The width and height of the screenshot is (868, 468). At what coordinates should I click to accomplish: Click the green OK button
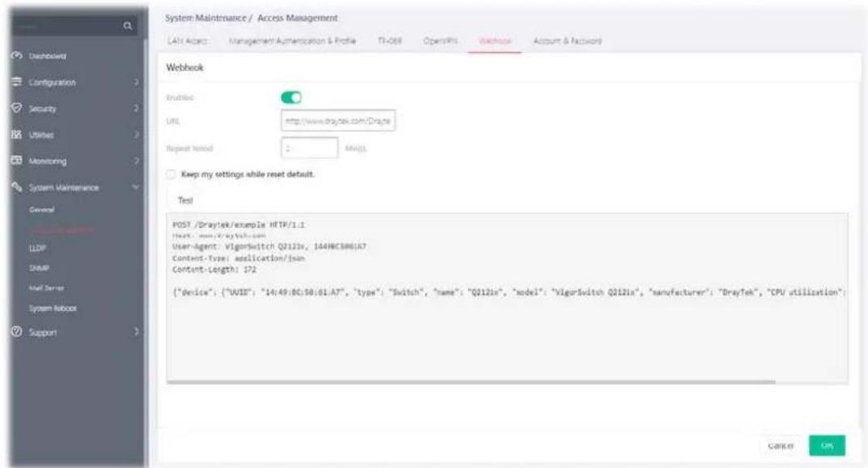[827, 445]
